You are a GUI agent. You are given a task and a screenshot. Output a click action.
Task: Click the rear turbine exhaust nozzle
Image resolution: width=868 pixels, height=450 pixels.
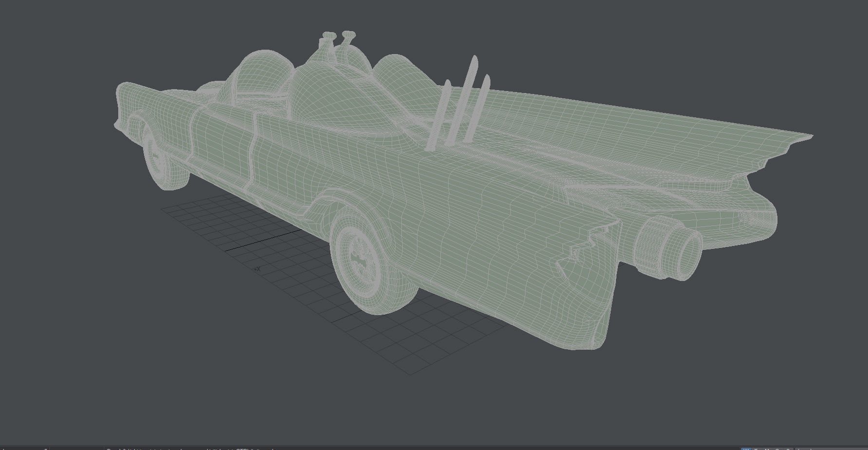click(669, 247)
